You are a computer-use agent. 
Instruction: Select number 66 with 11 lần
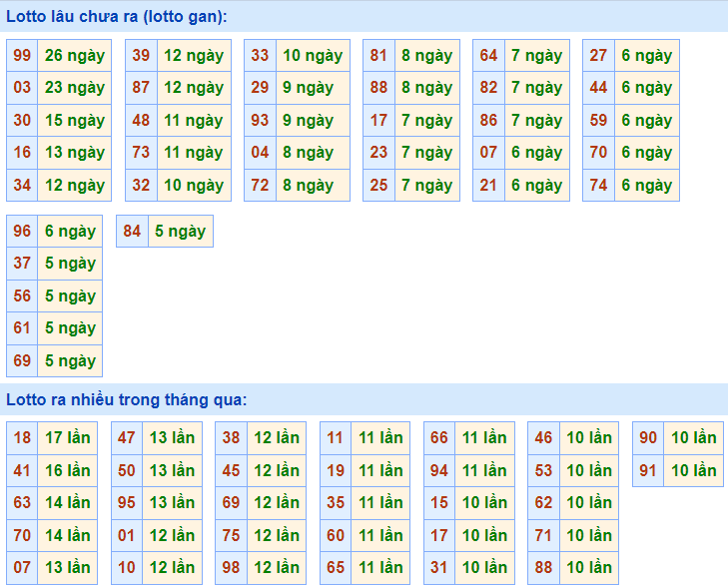point(439,437)
